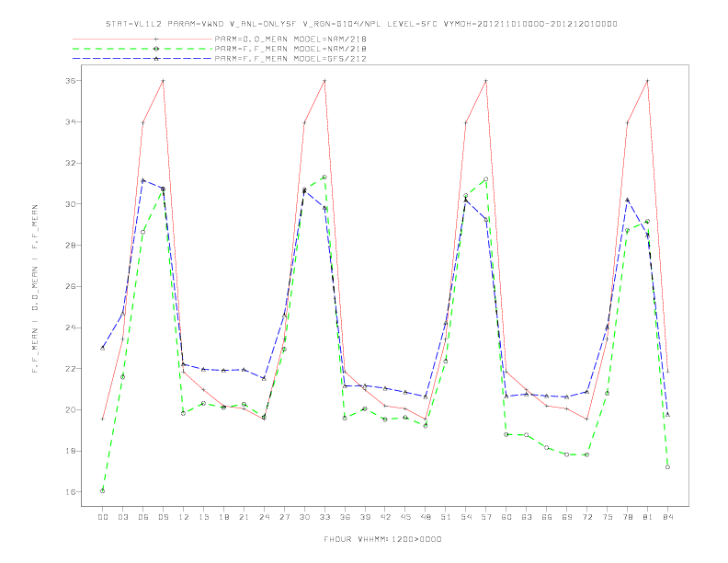Click y-axis tick label 32
This screenshot has width=728, height=563.
point(70,163)
